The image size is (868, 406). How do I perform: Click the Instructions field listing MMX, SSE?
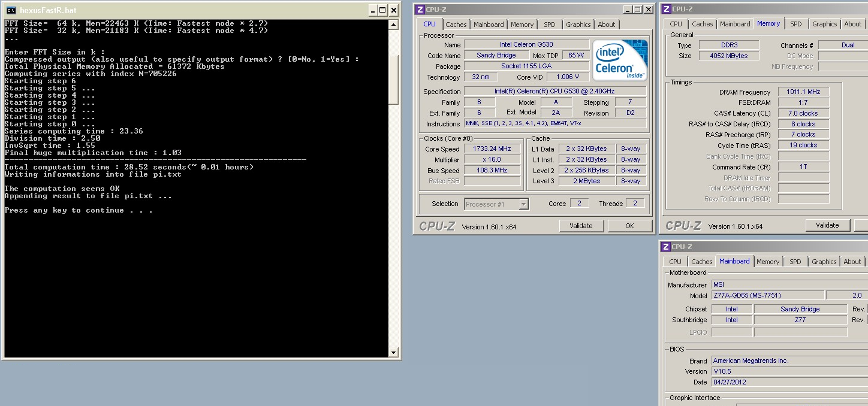pyautogui.click(x=555, y=123)
